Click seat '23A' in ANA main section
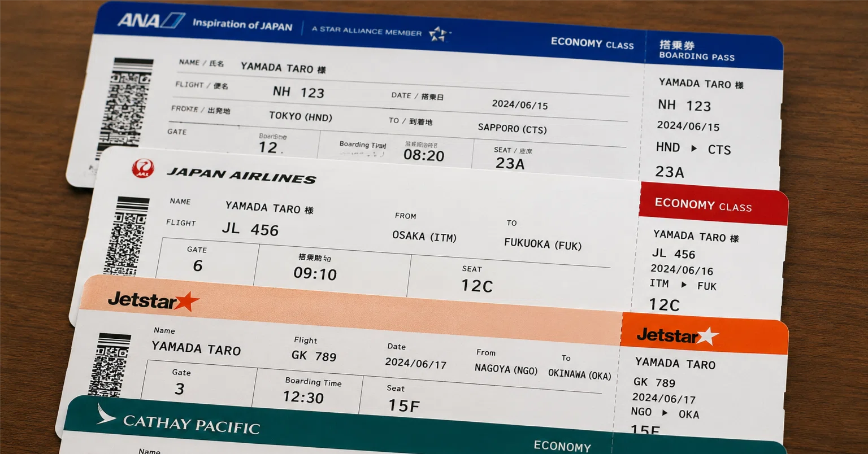This screenshot has width=868, height=454. tap(510, 163)
